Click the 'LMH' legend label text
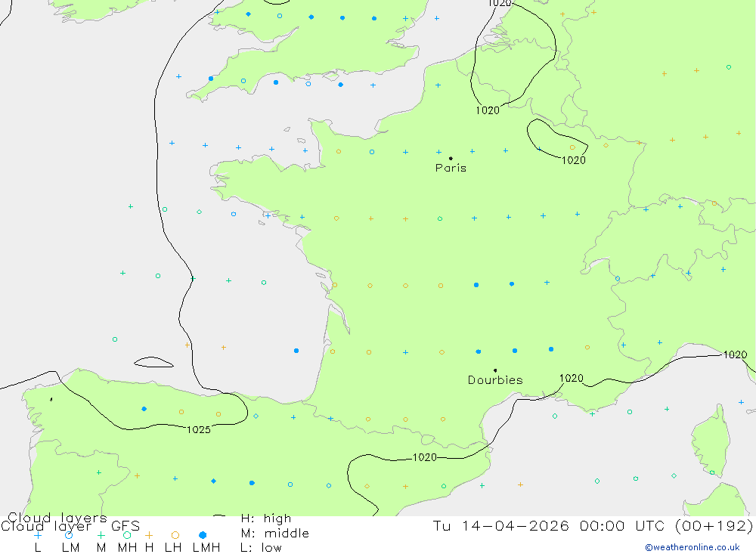 (206, 548)
